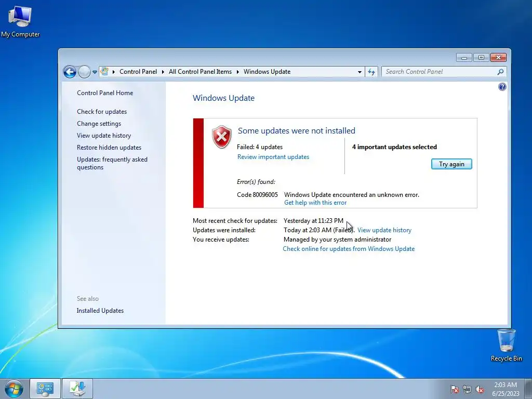Expand arrow after All Control Panel Items
532x399 pixels.
point(237,72)
